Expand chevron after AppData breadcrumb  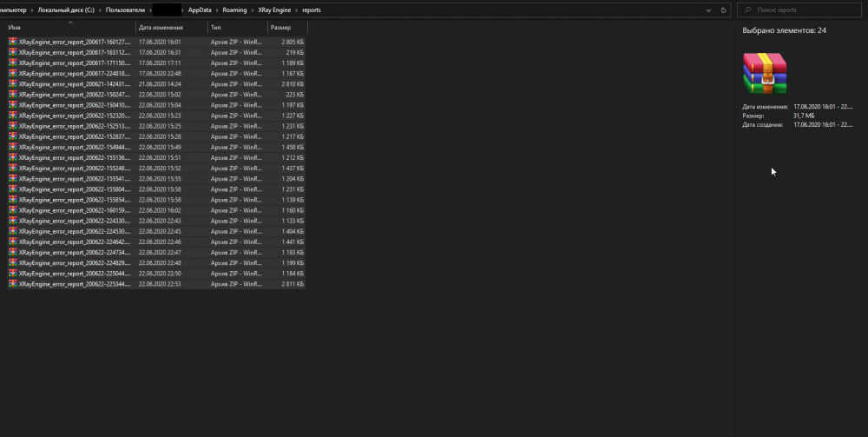coord(217,10)
